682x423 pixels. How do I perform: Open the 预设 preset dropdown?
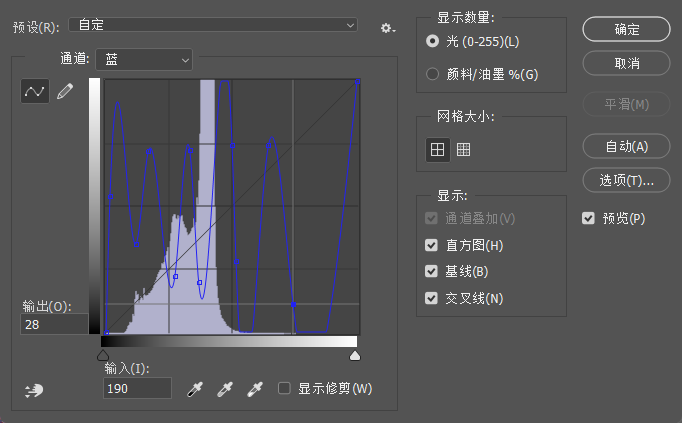pos(213,25)
